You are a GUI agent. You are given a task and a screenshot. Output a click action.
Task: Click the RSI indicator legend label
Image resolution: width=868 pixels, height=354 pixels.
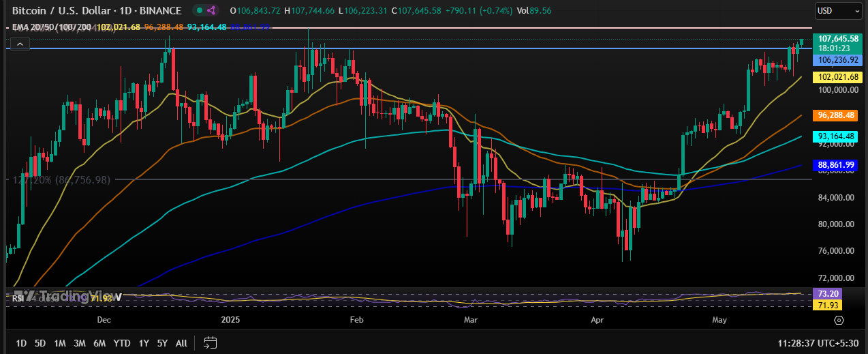[x=18, y=297]
